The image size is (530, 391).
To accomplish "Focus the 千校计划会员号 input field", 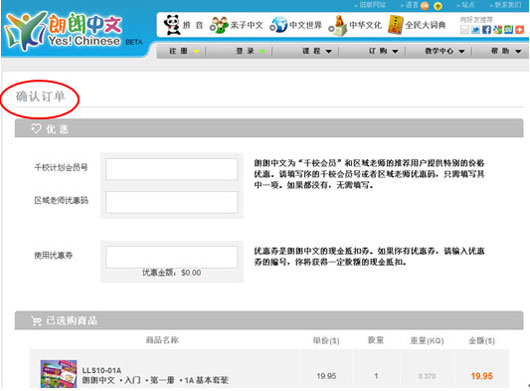I will click(172, 169).
